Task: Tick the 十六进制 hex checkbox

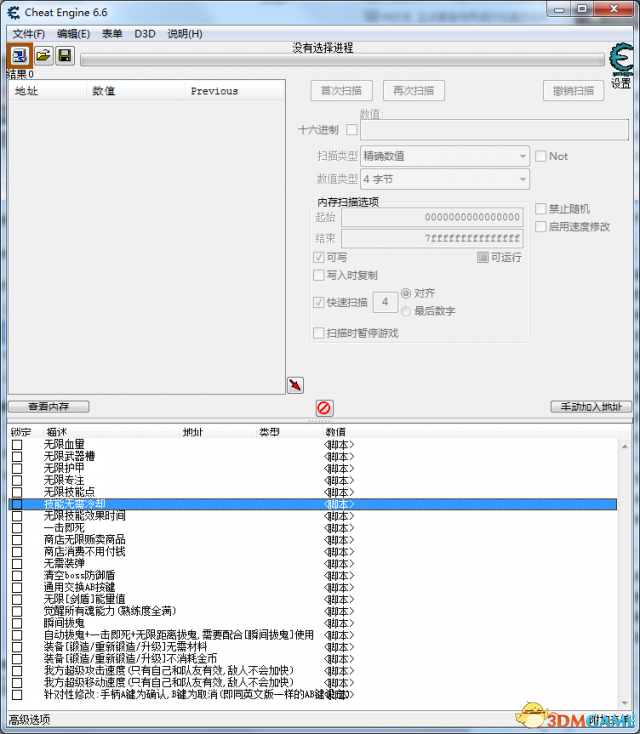Action: coord(351,130)
